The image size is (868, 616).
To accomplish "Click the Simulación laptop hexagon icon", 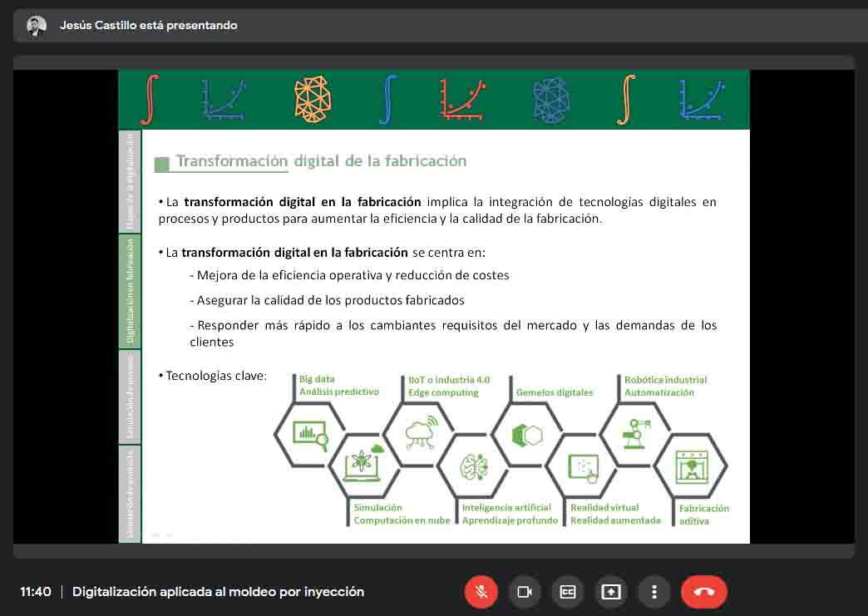I will pos(363,463).
